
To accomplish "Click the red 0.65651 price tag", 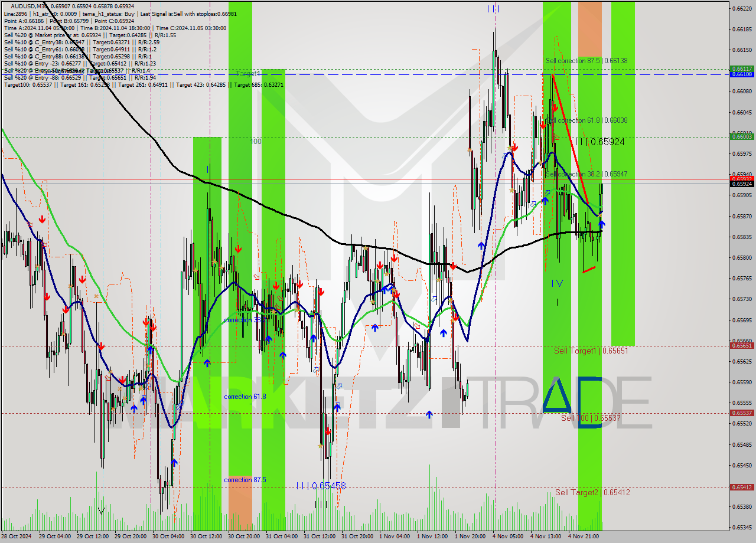I will (742, 346).
